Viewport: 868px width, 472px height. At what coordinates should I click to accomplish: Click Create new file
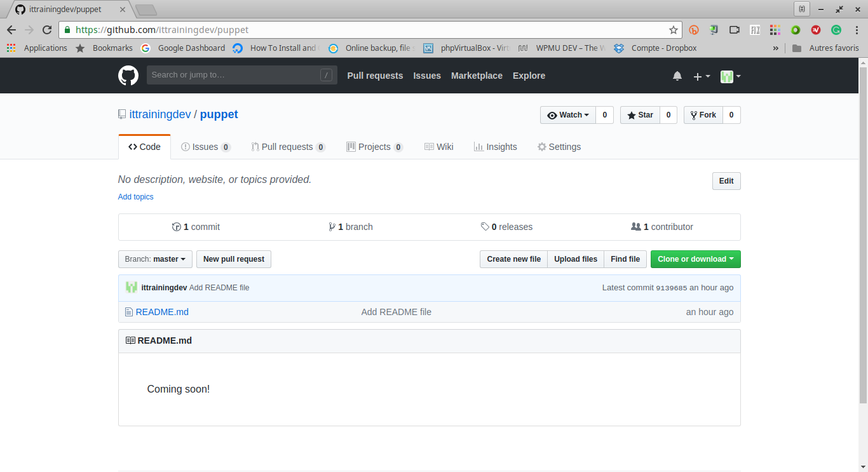click(513, 259)
